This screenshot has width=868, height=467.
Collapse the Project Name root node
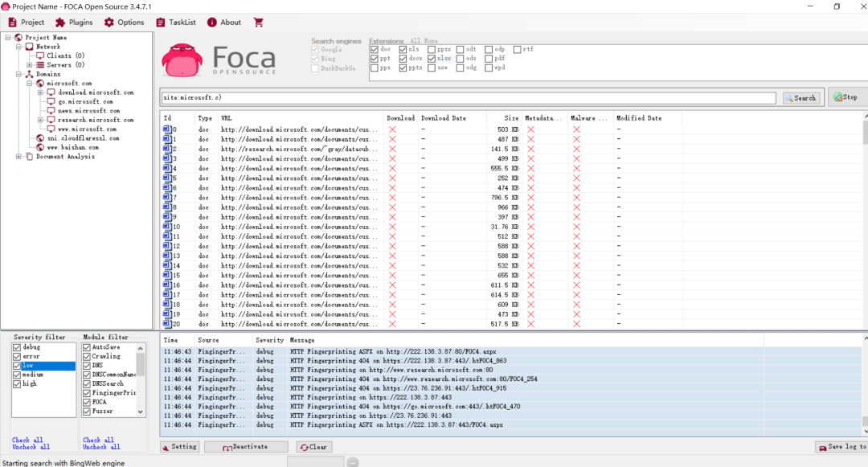8,38
